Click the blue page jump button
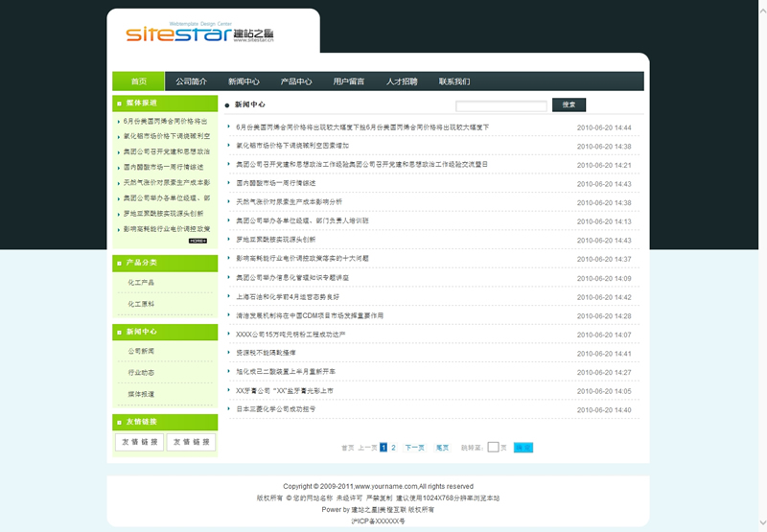This screenshot has width=767, height=532. click(x=523, y=447)
